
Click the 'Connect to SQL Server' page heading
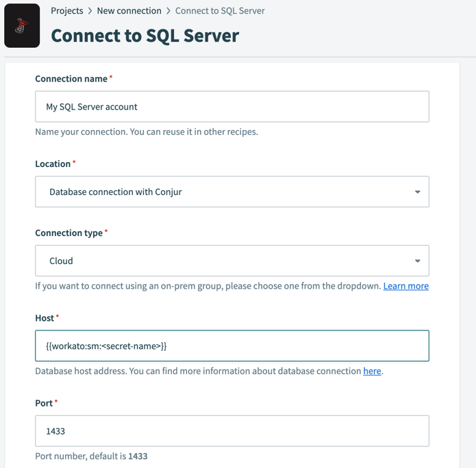click(145, 36)
